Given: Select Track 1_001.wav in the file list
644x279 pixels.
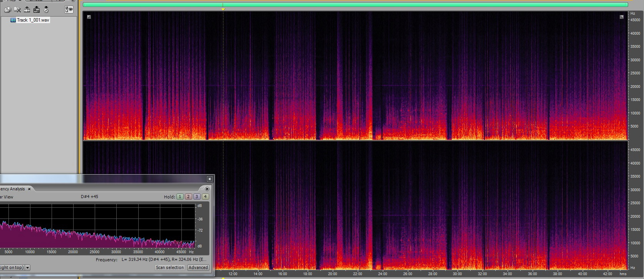Looking at the screenshot, I should (33, 20).
